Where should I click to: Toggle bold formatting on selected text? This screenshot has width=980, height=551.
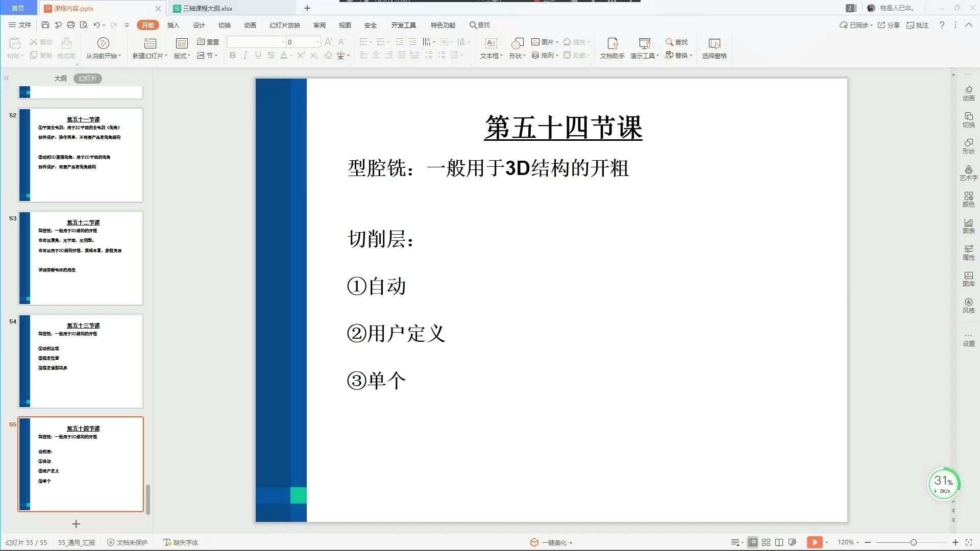[x=232, y=55]
